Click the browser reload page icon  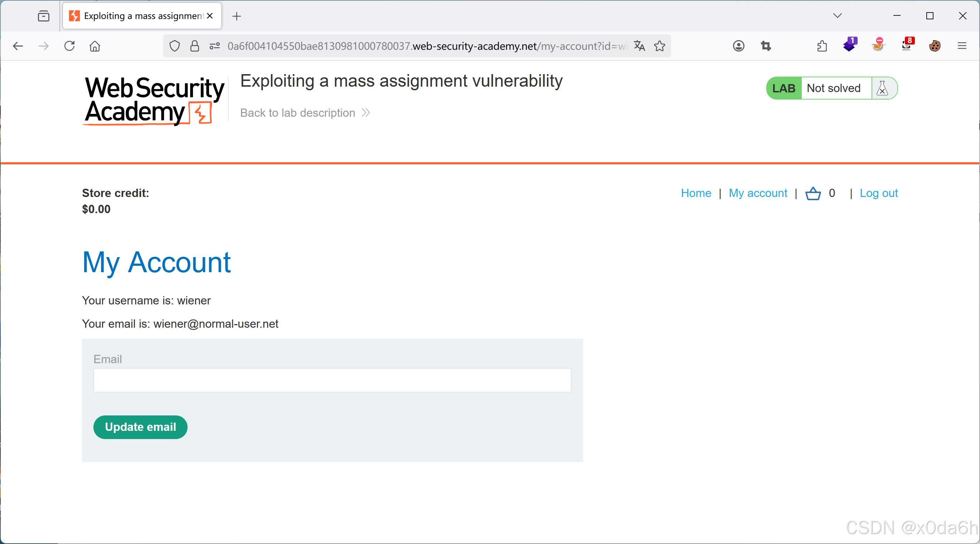(x=69, y=46)
